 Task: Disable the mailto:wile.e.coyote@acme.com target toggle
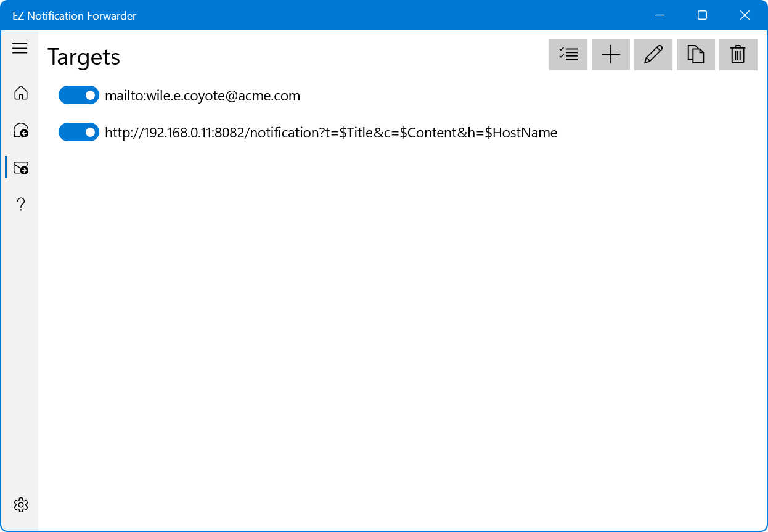[x=79, y=96]
